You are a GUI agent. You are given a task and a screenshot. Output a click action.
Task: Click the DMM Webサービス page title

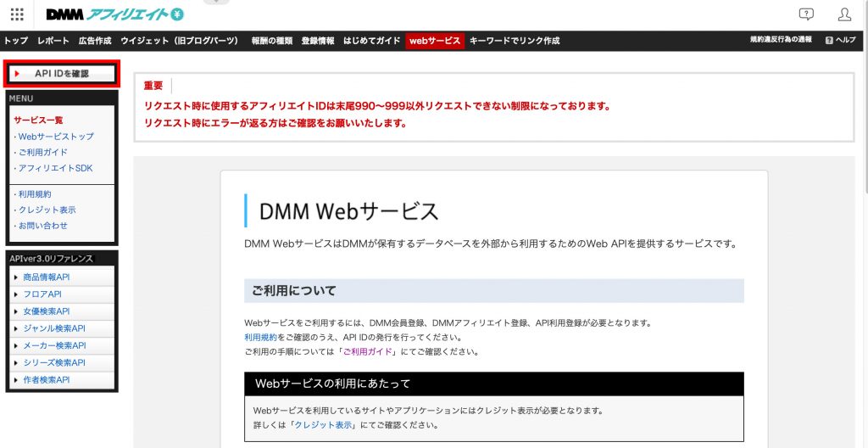[348, 210]
